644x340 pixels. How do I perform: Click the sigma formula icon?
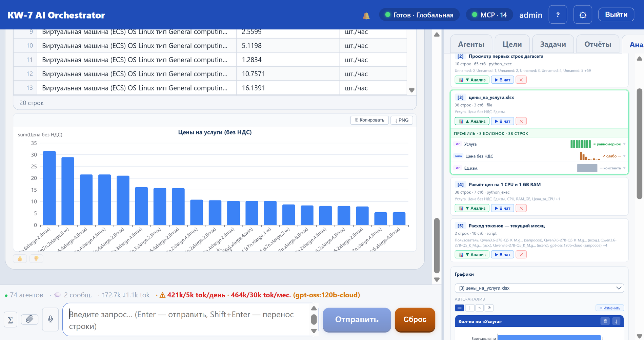click(x=11, y=320)
